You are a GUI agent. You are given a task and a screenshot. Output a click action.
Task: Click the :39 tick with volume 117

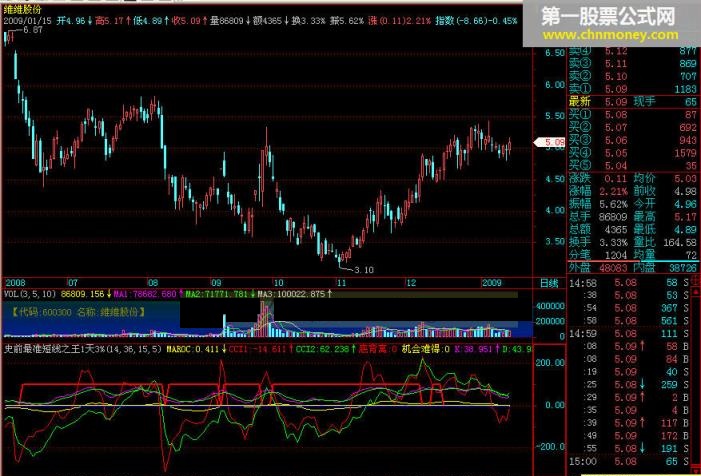pyautogui.click(x=637, y=422)
